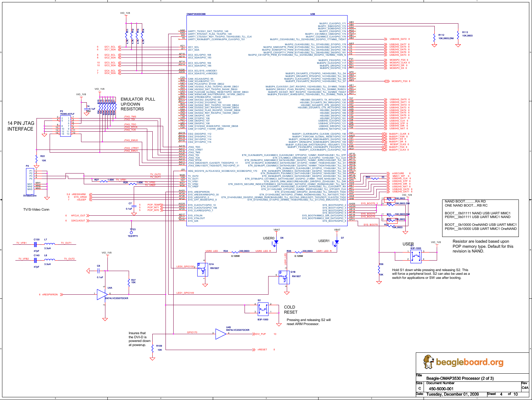The height and width of the screenshot is (400, 532).
Task: Click document number 450-5000-001
Action: 441,389
